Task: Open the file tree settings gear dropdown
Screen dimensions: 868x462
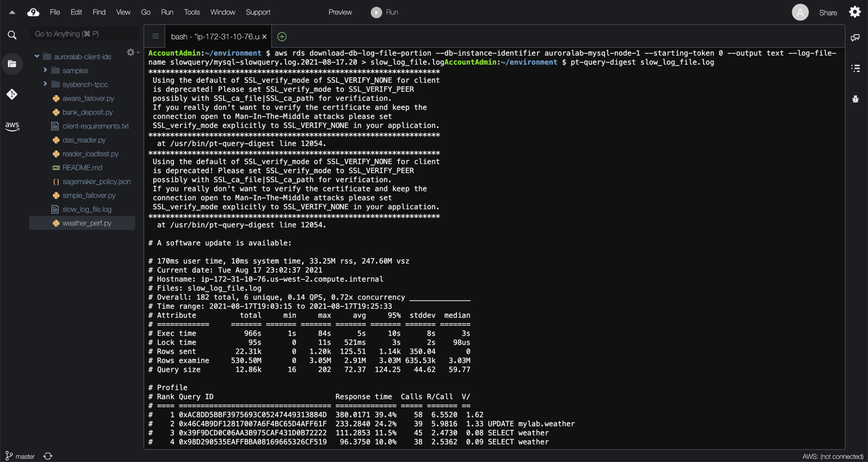Action: [131, 53]
